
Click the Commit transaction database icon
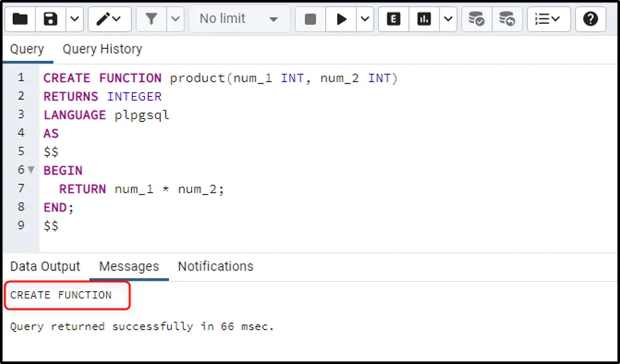tap(476, 20)
